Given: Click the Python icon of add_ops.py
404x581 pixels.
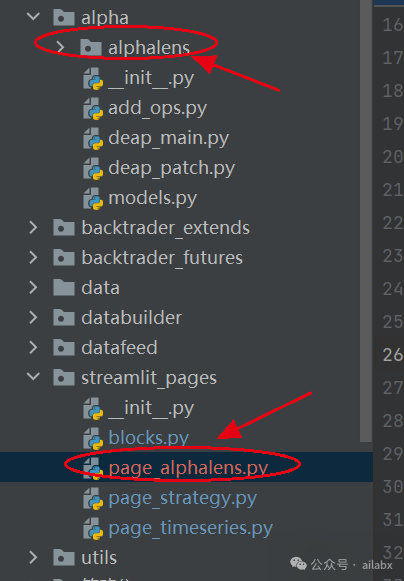Looking at the screenshot, I should coord(93,109).
